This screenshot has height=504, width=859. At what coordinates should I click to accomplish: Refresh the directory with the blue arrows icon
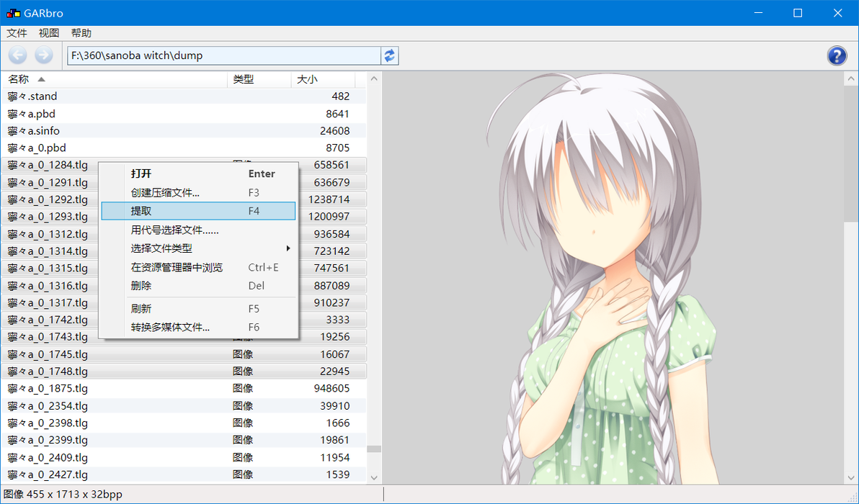tap(390, 56)
